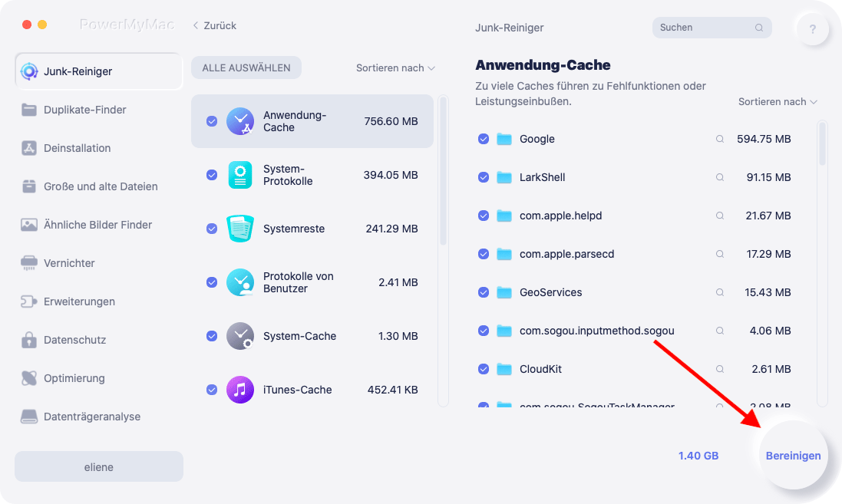Click the System-Protokolle category icon
This screenshot has width=842, height=504.
point(240,175)
